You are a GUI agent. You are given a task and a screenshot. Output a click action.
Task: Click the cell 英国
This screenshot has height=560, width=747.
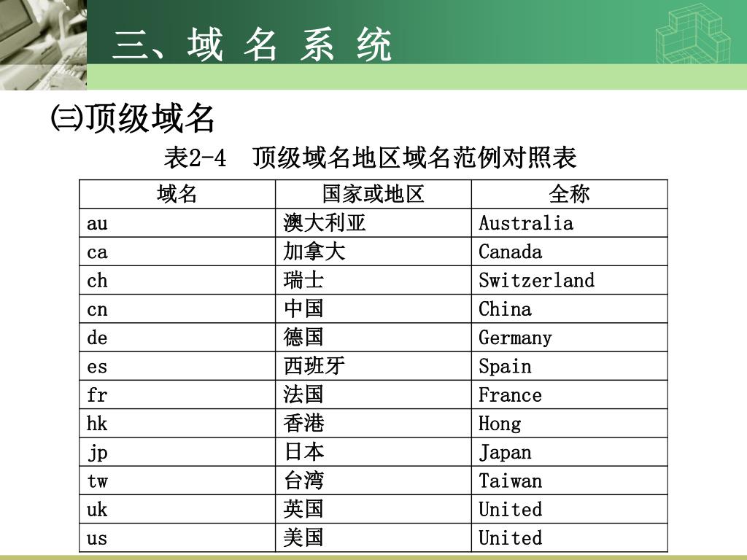pyautogui.click(x=373, y=509)
